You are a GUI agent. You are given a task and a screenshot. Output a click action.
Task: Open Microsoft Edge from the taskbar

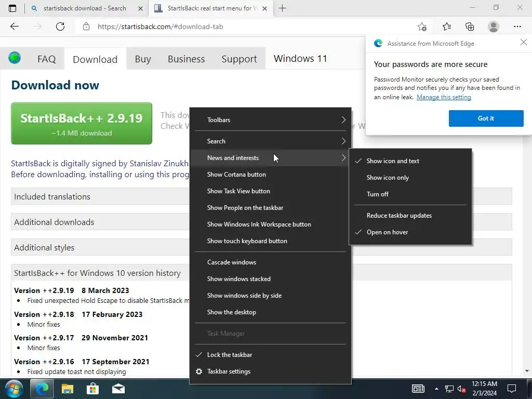42,389
